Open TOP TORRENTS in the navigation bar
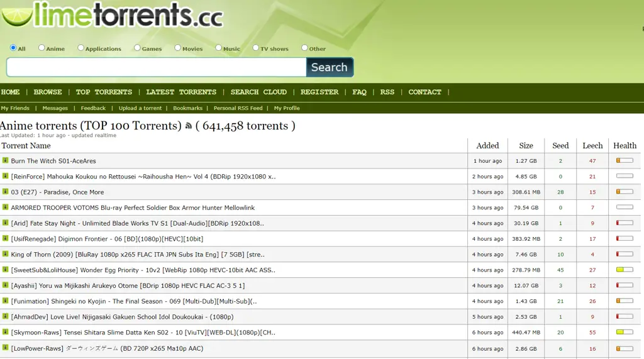Screen dimensions: 644x359 pyautogui.click(x=104, y=92)
